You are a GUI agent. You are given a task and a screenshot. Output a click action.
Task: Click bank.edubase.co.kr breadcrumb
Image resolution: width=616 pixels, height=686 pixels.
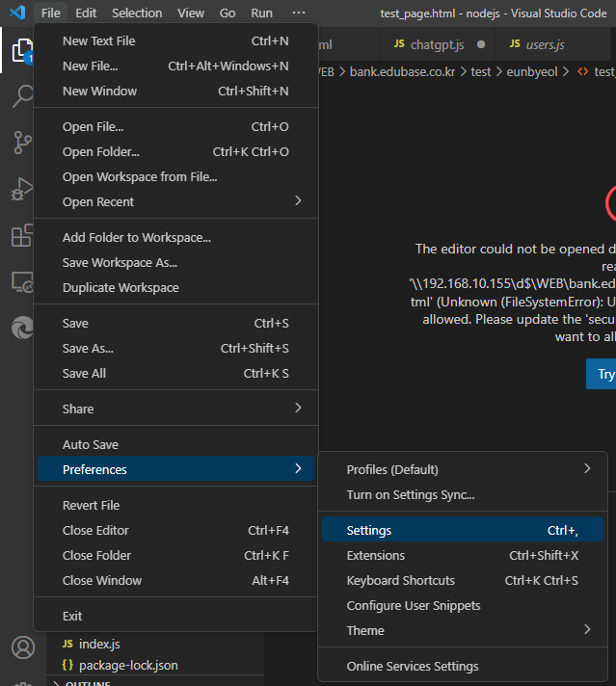(x=402, y=71)
